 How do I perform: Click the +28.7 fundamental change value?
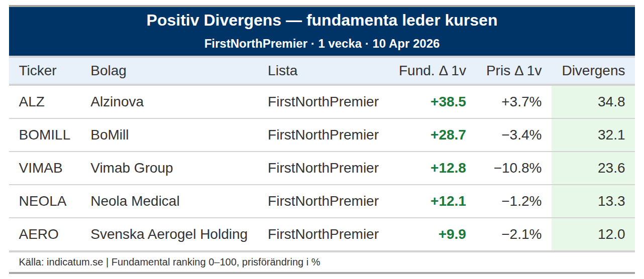click(448, 135)
